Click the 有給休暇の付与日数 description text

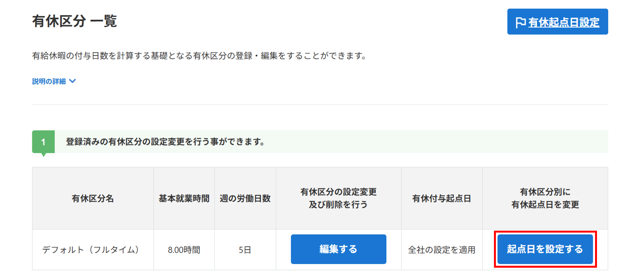pyautogui.click(x=200, y=56)
